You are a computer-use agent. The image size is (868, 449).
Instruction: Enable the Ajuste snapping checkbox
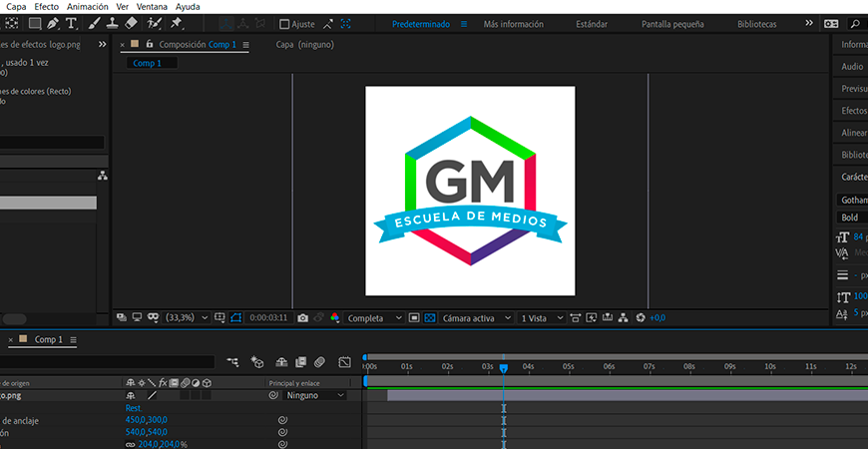tap(284, 24)
